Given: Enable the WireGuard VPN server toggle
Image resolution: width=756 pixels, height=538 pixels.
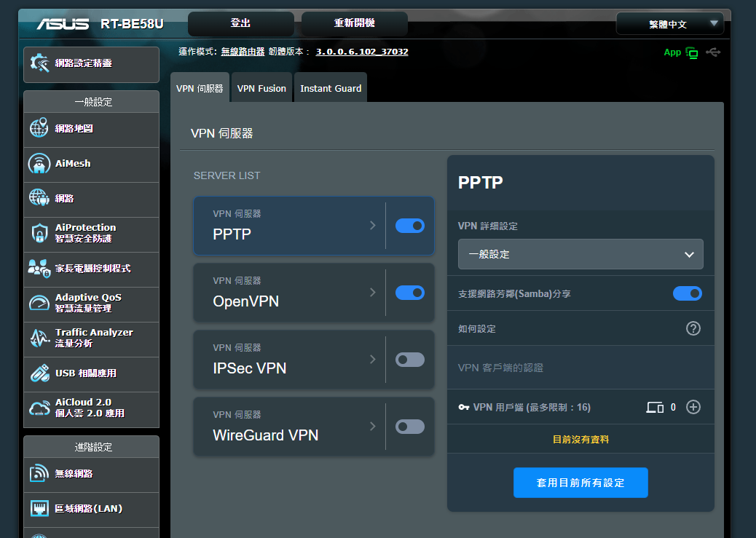Looking at the screenshot, I should click(410, 427).
